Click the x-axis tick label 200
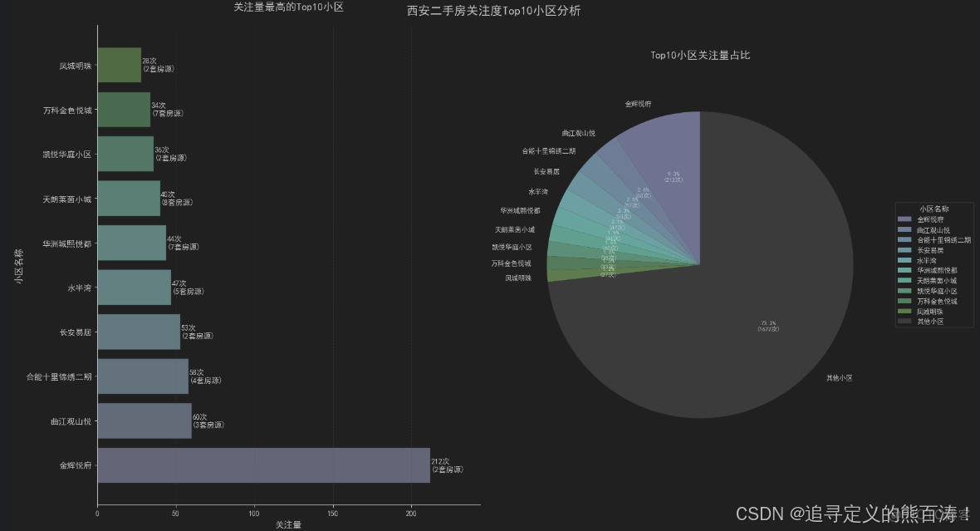 411,514
